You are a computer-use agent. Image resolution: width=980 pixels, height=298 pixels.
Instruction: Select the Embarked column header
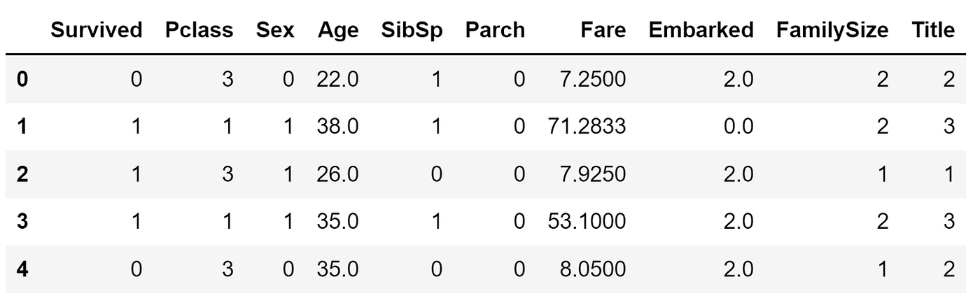coord(701,30)
